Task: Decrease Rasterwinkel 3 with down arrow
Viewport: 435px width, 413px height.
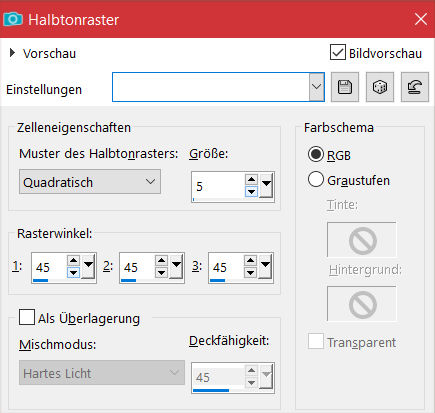Action: (250, 272)
